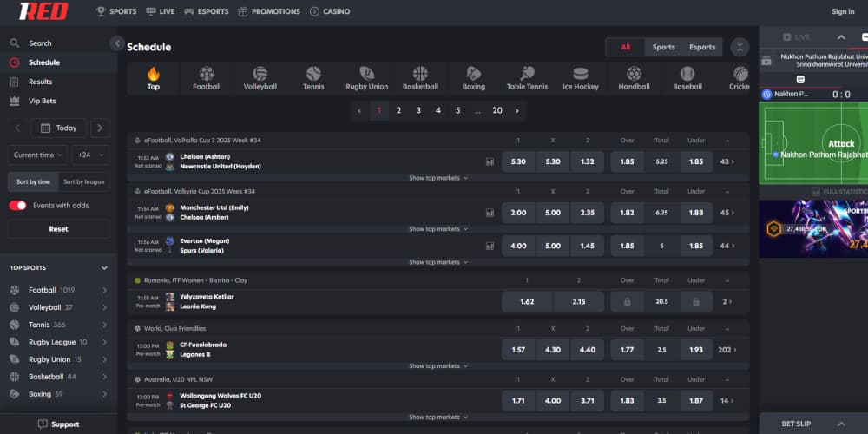Collapse the left sidebar arrow button

coord(117,43)
